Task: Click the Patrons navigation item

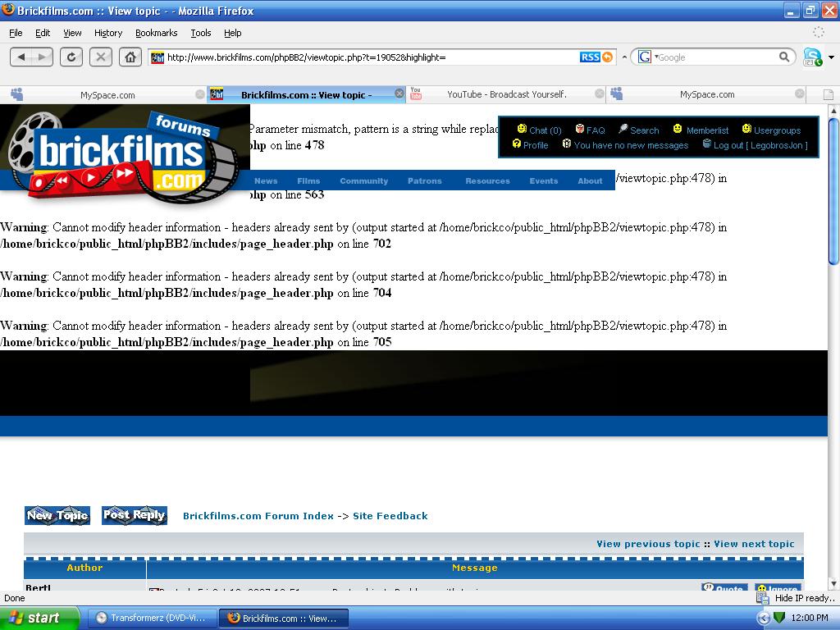Action: (425, 180)
